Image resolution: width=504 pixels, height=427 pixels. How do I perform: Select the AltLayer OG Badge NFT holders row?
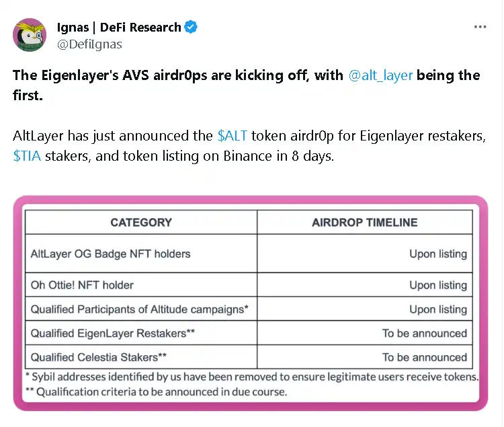point(111,254)
